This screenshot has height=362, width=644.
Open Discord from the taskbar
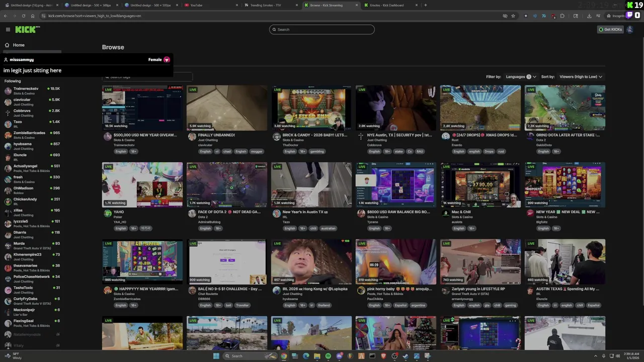tap(339, 356)
